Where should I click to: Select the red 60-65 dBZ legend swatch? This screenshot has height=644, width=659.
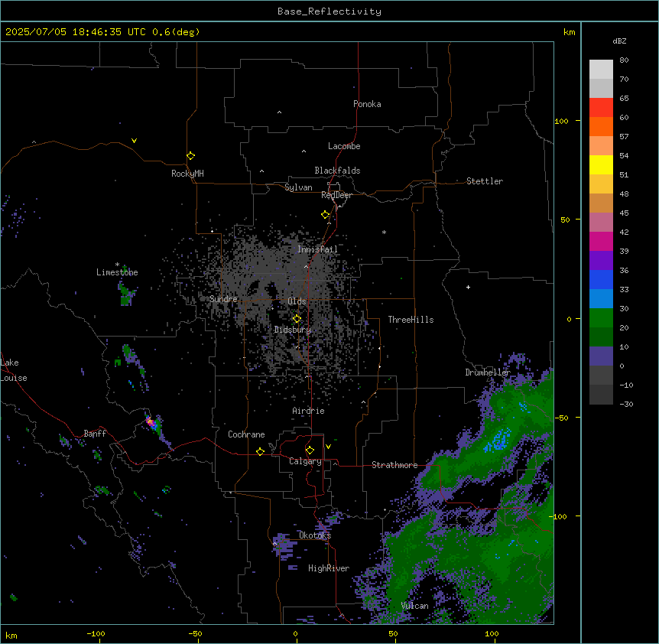coord(601,108)
